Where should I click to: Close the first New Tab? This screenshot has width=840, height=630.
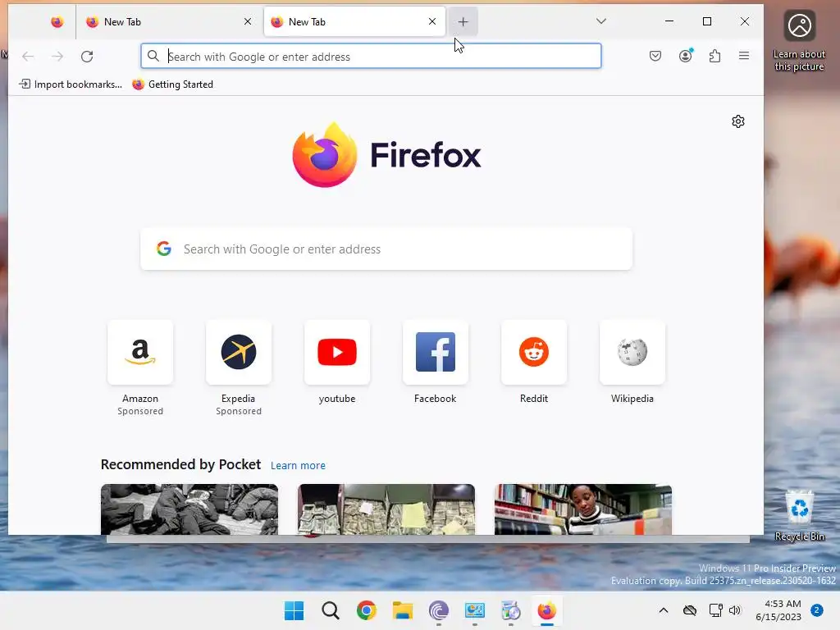(248, 21)
